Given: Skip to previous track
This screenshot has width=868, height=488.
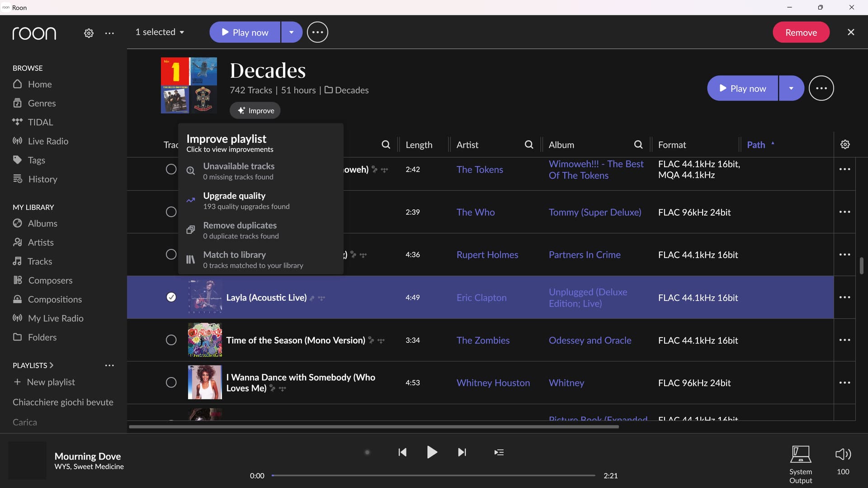Looking at the screenshot, I should (402, 452).
